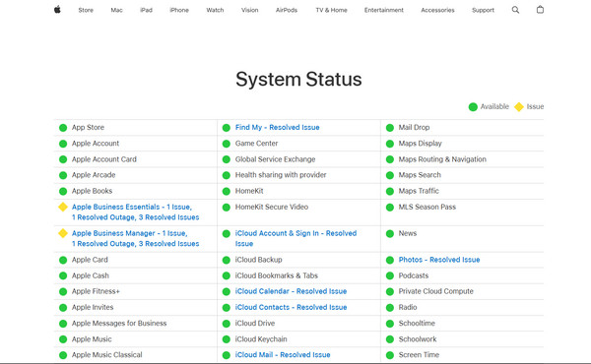
Task: Open iCloud Contacts - Resolved Issue link
Action: 291,308
